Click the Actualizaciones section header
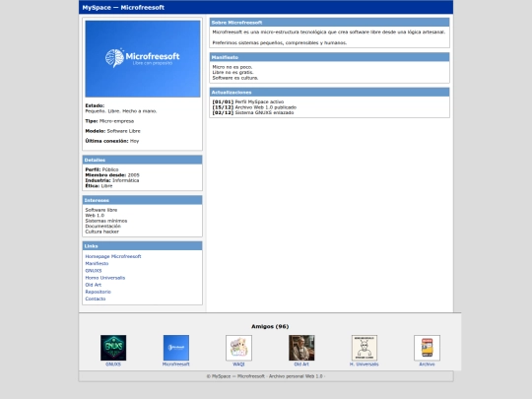The height and width of the screenshot is (399, 532). (330, 93)
